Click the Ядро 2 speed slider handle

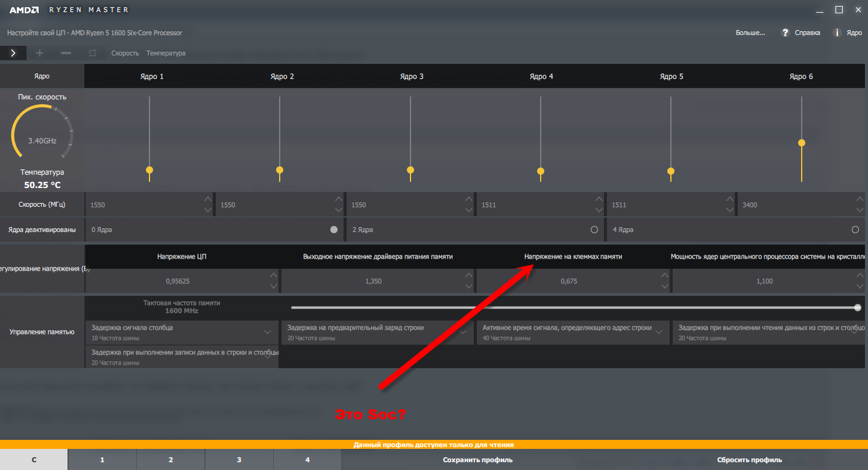(280, 171)
